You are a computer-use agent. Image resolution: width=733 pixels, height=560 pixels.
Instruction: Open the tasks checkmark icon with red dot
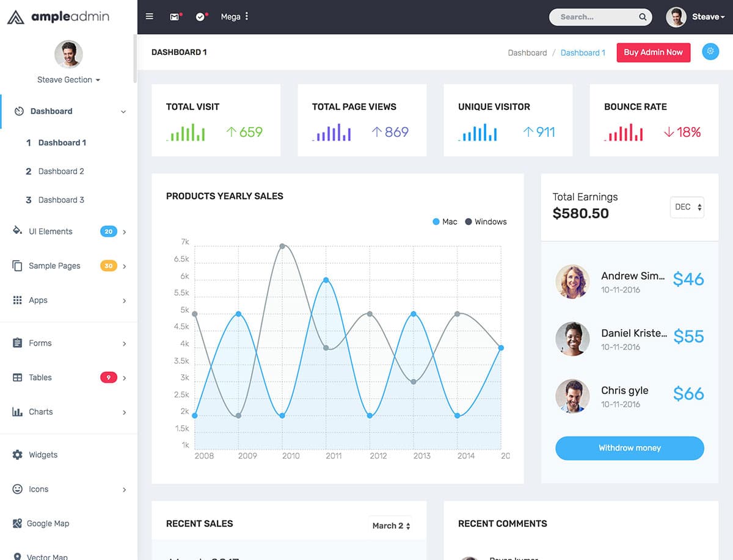(x=201, y=16)
